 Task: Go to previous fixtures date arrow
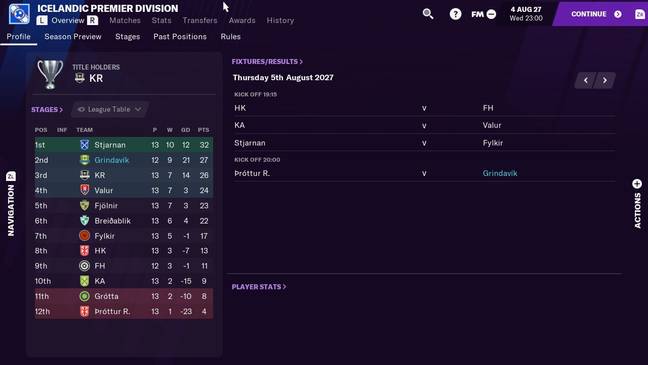click(x=585, y=81)
